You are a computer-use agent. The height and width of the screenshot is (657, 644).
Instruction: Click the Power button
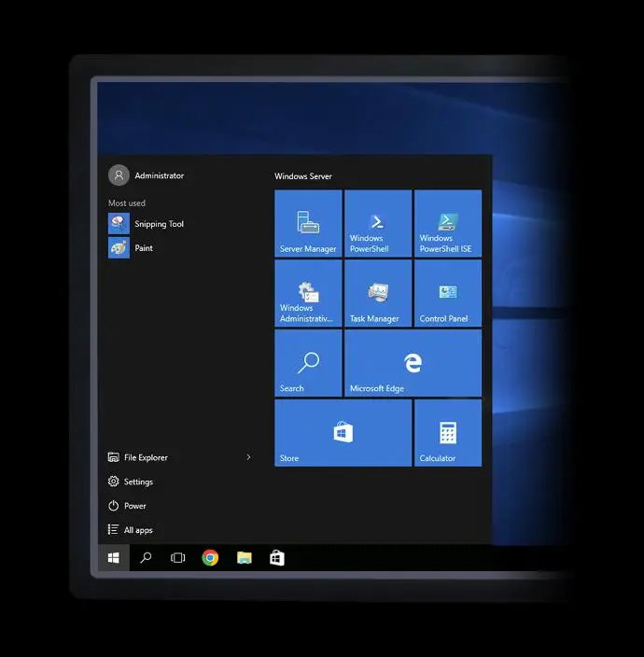(x=134, y=506)
